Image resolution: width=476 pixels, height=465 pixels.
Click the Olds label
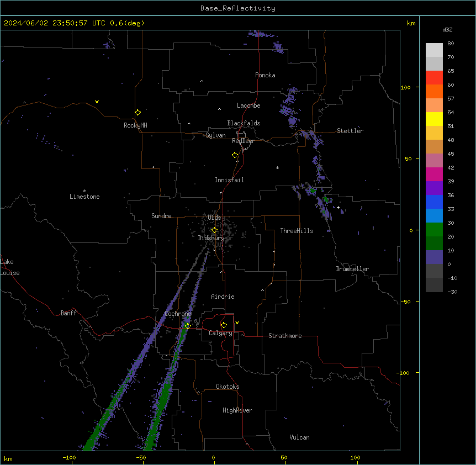tap(214, 218)
